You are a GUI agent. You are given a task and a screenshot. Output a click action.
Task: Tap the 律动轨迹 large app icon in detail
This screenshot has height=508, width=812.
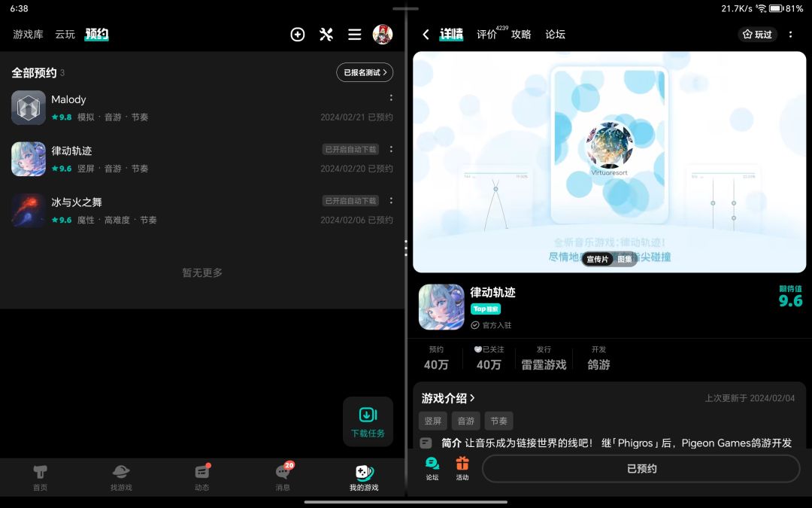(x=441, y=307)
